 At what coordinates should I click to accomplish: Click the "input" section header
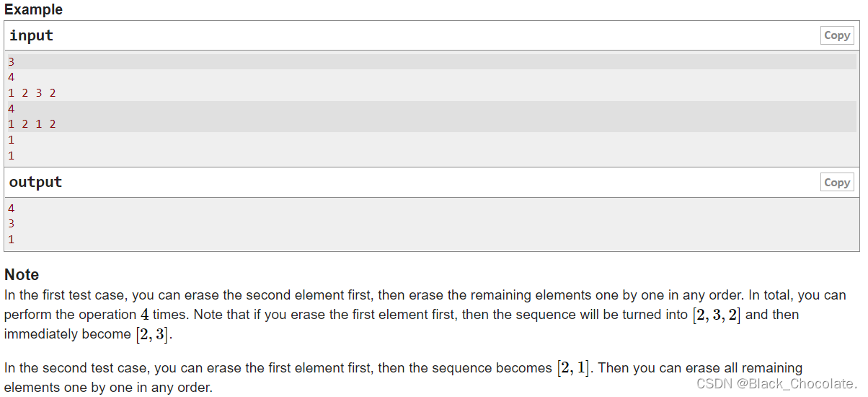[x=31, y=35]
